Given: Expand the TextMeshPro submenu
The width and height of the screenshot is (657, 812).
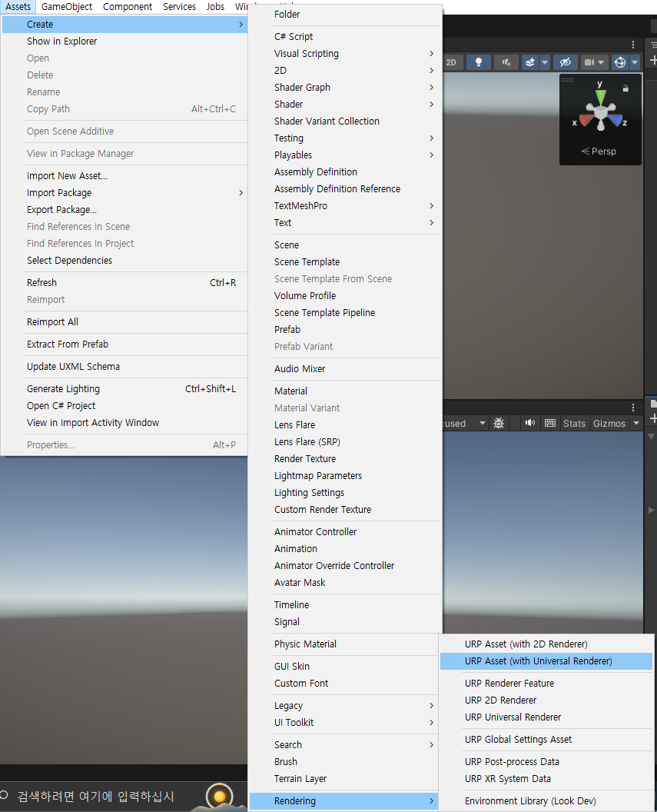Looking at the screenshot, I should (x=345, y=205).
